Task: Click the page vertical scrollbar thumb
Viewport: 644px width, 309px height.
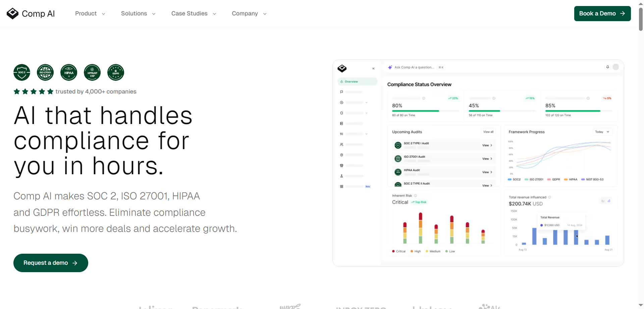Action: [641, 19]
